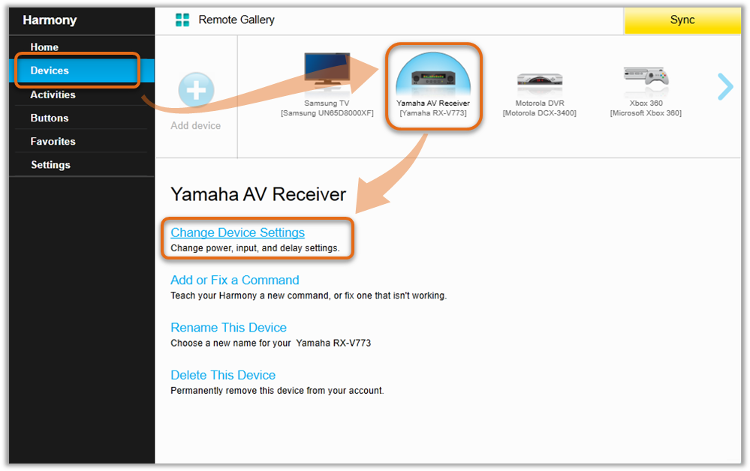Click the Harmony logo text
Viewport: 750px width, 471px height.
(50, 20)
